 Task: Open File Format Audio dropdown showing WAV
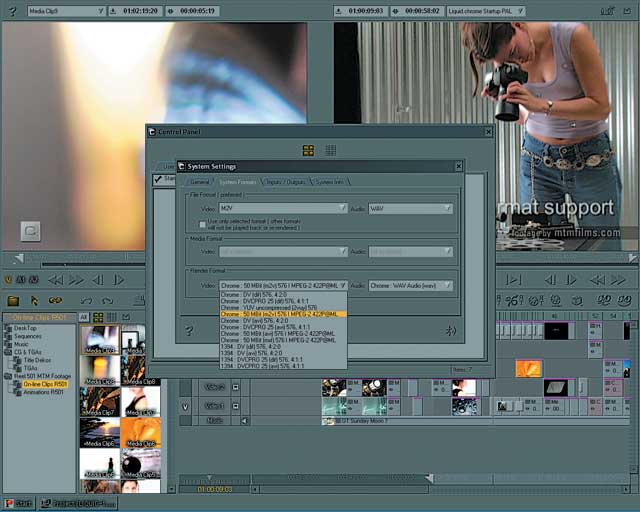pyautogui.click(x=411, y=209)
